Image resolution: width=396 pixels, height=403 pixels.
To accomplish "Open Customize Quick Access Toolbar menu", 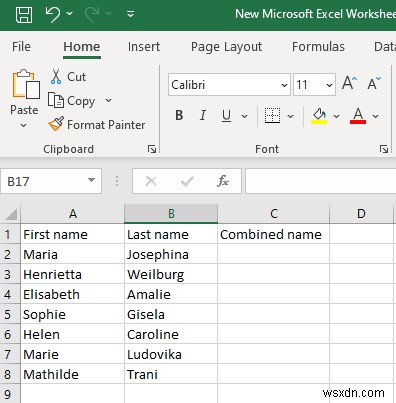I will 130,14.
